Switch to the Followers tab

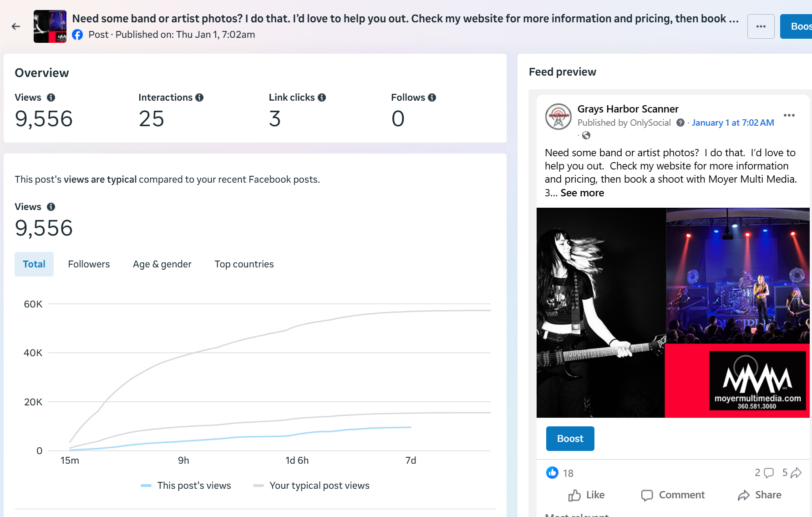pos(89,264)
